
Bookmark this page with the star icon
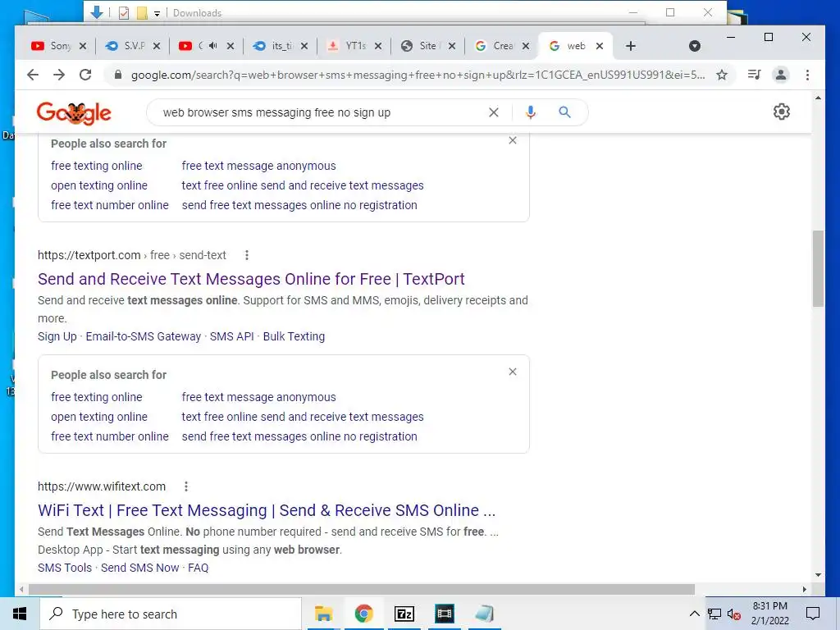pos(722,75)
